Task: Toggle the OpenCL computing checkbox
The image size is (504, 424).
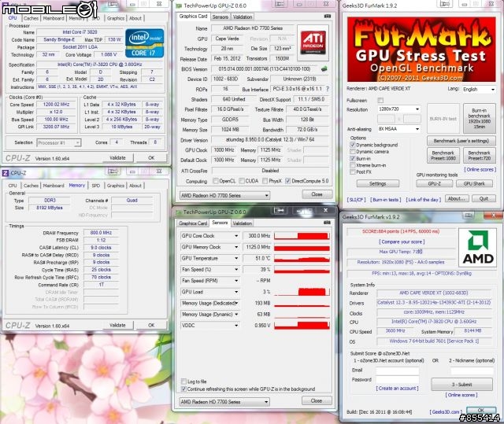Action: (x=216, y=181)
